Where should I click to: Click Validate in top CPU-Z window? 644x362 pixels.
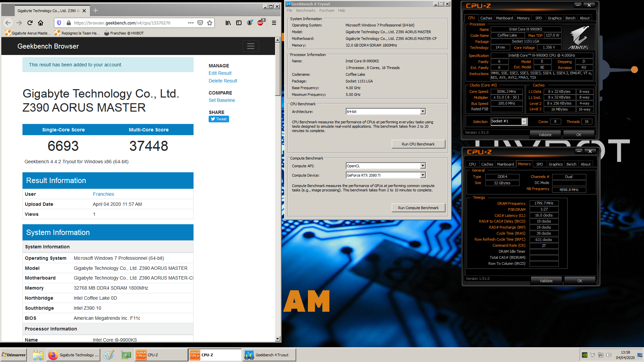545,135
